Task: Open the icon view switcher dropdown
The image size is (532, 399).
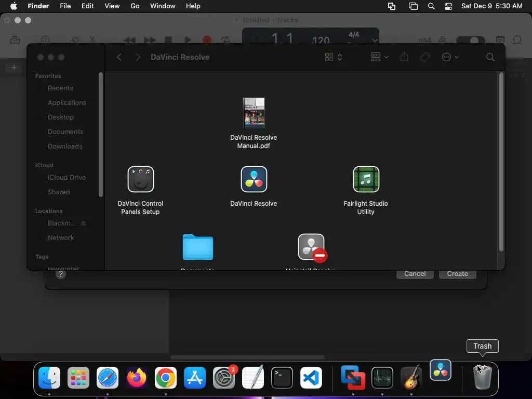Action: tap(333, 57)
